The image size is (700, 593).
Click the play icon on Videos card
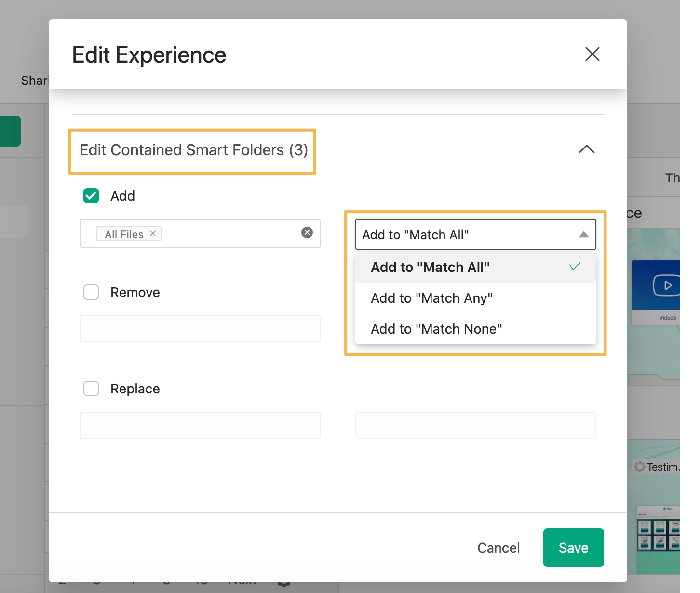click(x=667, y=285)
